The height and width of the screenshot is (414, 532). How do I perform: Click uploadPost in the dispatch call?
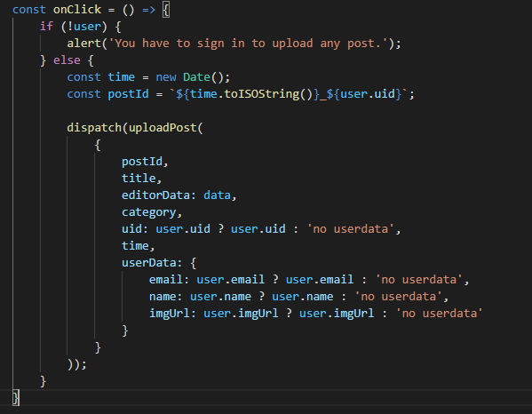coord(163,128)
